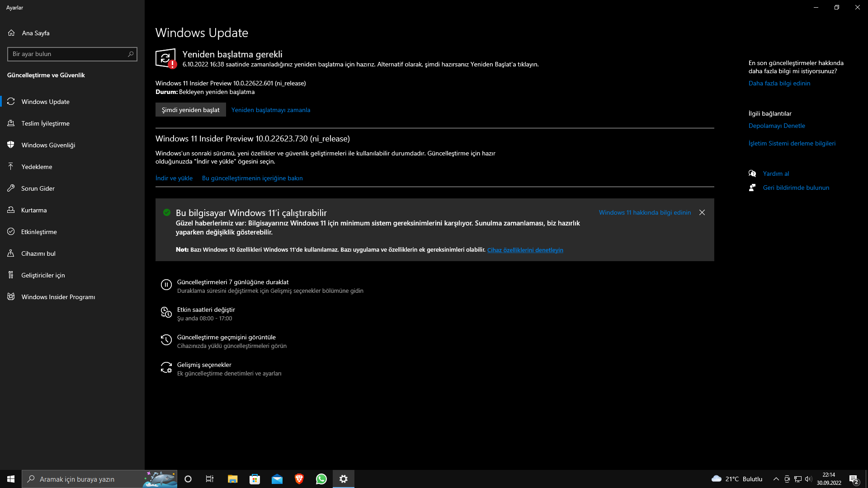Click the update history clock icon

pos(166,340)
